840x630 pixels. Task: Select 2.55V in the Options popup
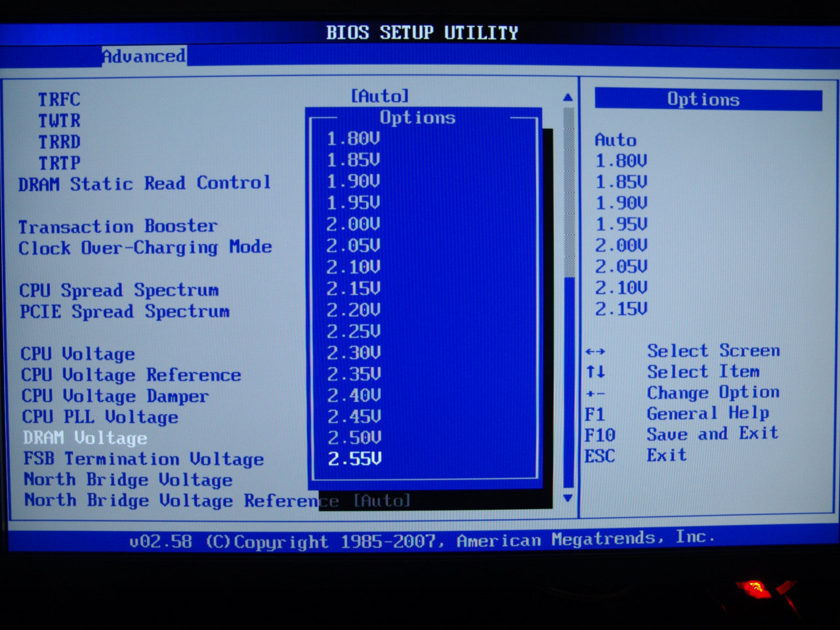(354, 459)
